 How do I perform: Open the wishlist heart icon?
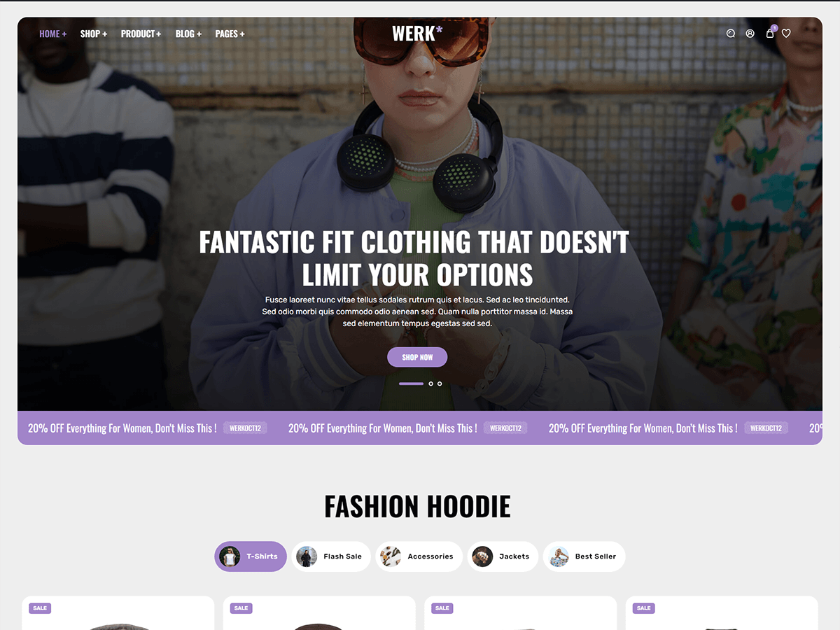tap(786, 34)
